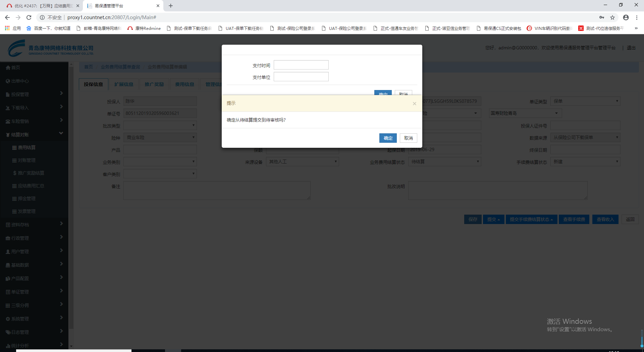Open the 易保通CS正式安装包 bookmark
The image size is (644, 352).
pyautogui.click(x=499, y=28)
